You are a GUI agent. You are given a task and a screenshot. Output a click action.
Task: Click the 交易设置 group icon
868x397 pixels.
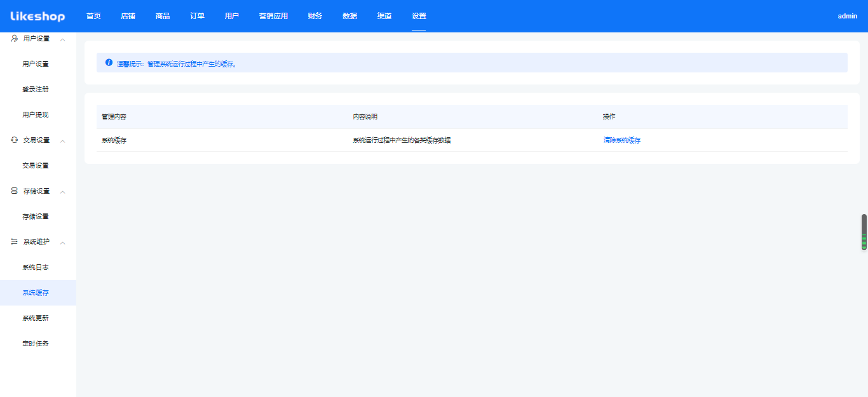click(x=15, y=140)
